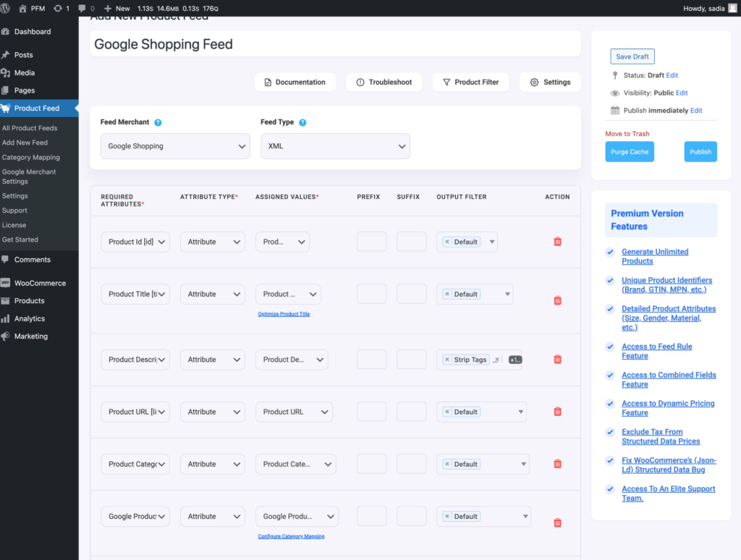Open Category Mapping submenu item
The height and width of the screenshot is (560, 741).
(x=30, y=158)
